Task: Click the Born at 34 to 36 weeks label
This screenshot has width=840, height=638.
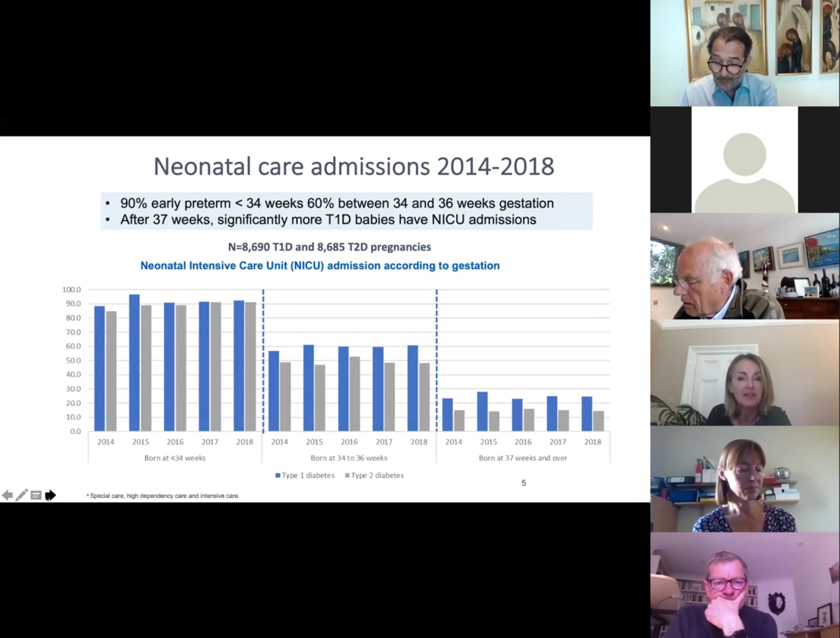Action: (349, 458)
